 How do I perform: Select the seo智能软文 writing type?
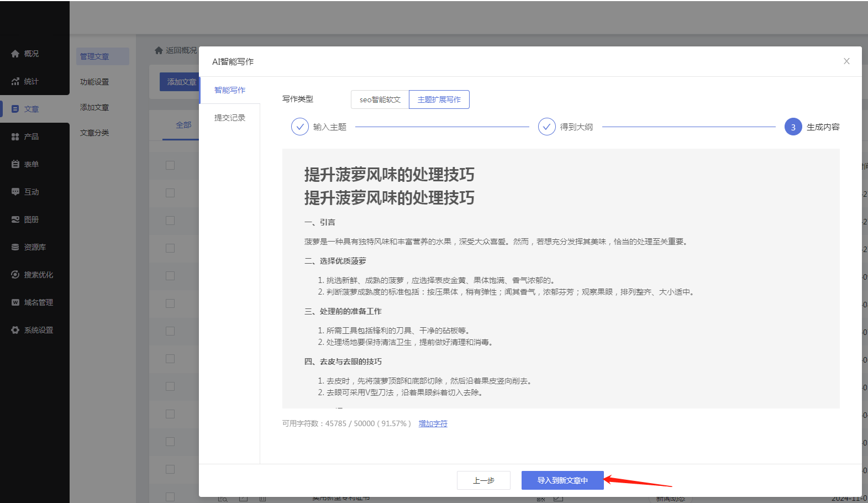380,99
